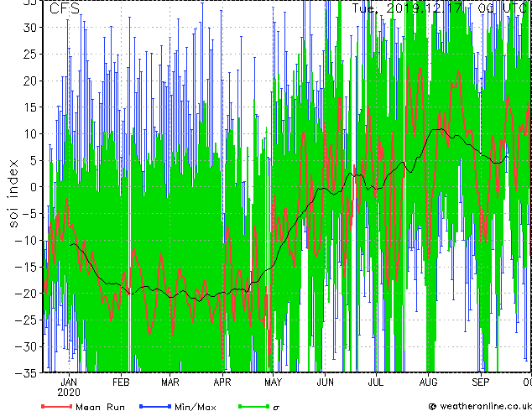This screenshot has width=532, height=411.
Task: Click the year label 2020
Action: [69, 393]
